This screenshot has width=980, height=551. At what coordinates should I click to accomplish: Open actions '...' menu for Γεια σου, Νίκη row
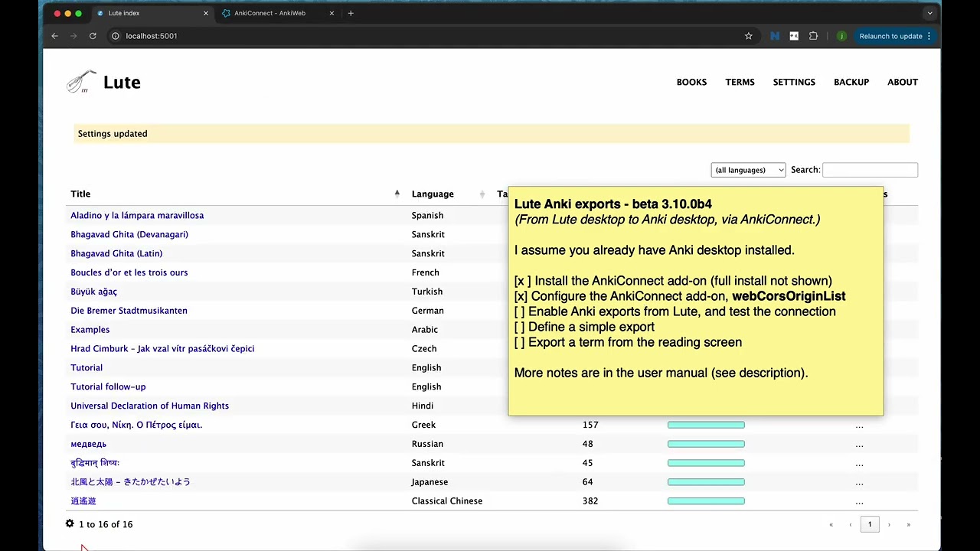point(859,425)
